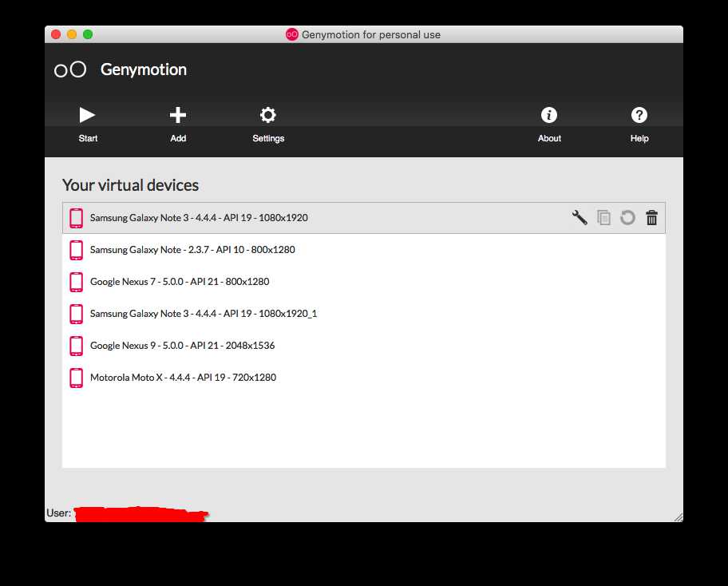Select Motorola Moto X - 4.4.4 - 720x1280 device

[x=363, y=378]
